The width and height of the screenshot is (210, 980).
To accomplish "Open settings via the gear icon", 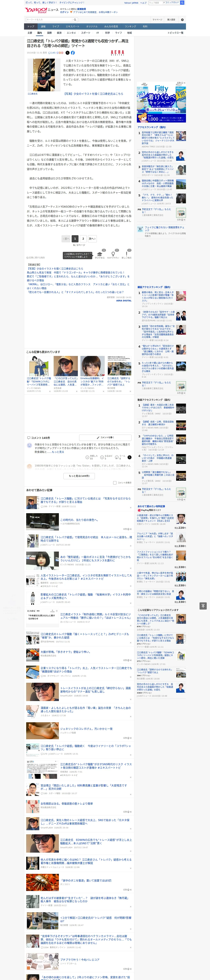I will coord(182,19).
